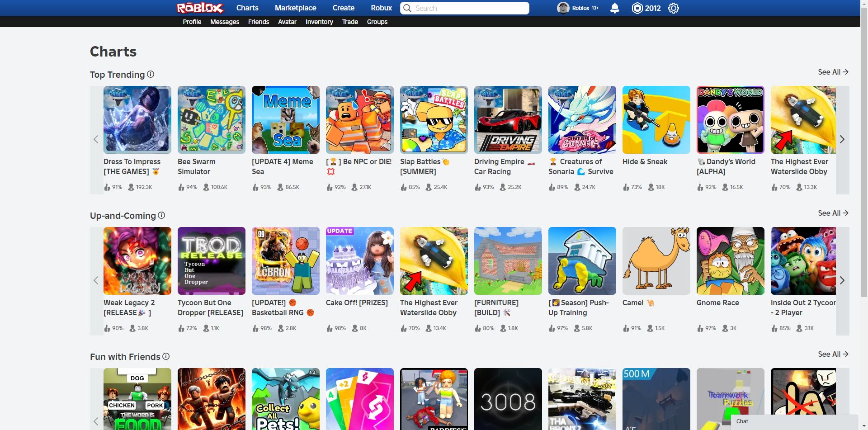This screenshot has width=868, height=430.
Task: Show info for Top Trending
Action: click(151, 74)
